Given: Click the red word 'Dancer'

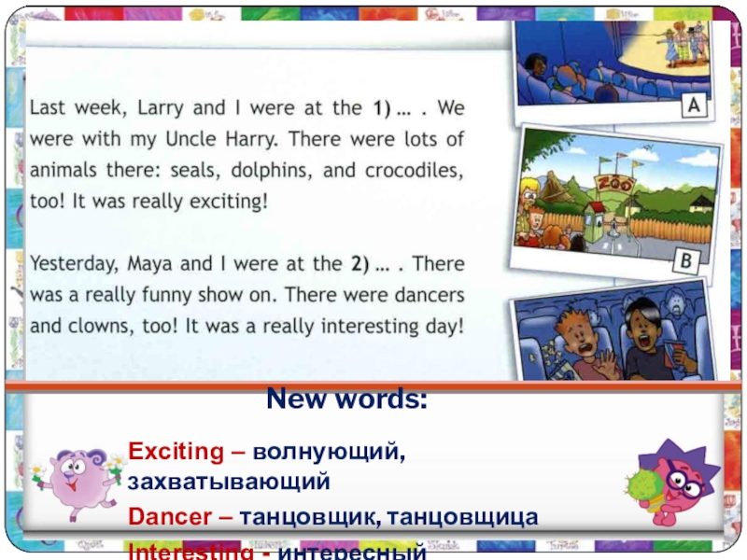Looking at the screenshot, I should [x=170, y=517].
